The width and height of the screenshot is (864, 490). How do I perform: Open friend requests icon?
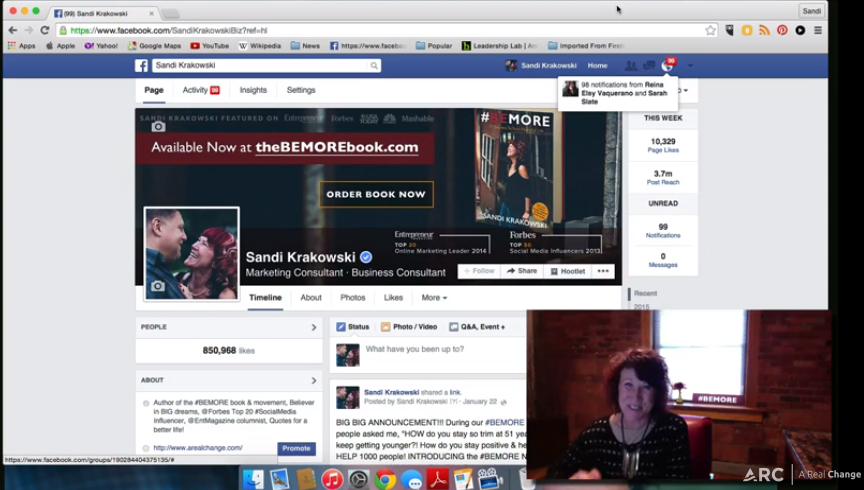[x=630, y=66]
